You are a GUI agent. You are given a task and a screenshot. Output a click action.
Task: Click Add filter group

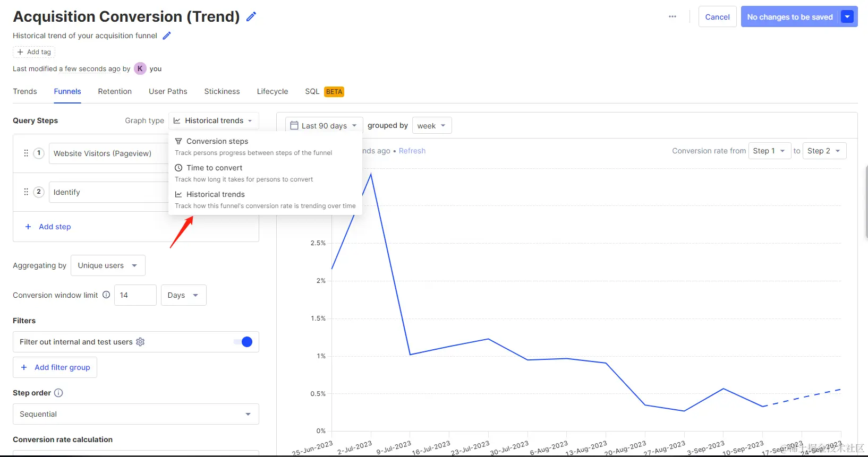coord(55,367)
